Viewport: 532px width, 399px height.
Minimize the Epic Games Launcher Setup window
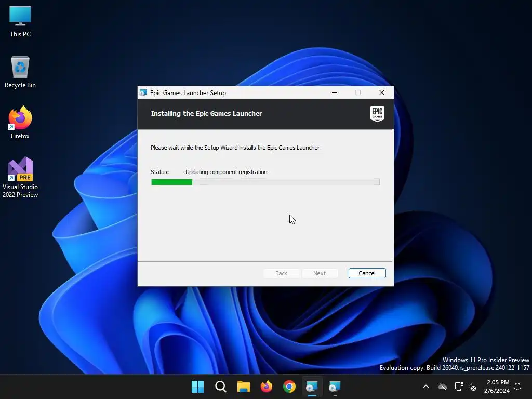[x=335, y=92]
